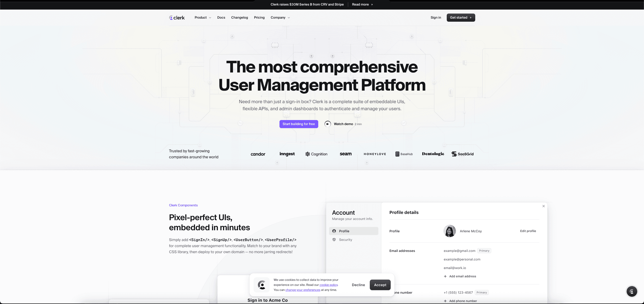Decline cookies in the banner
This screenshot has width=644, height=304.
(x=358, y=285)
